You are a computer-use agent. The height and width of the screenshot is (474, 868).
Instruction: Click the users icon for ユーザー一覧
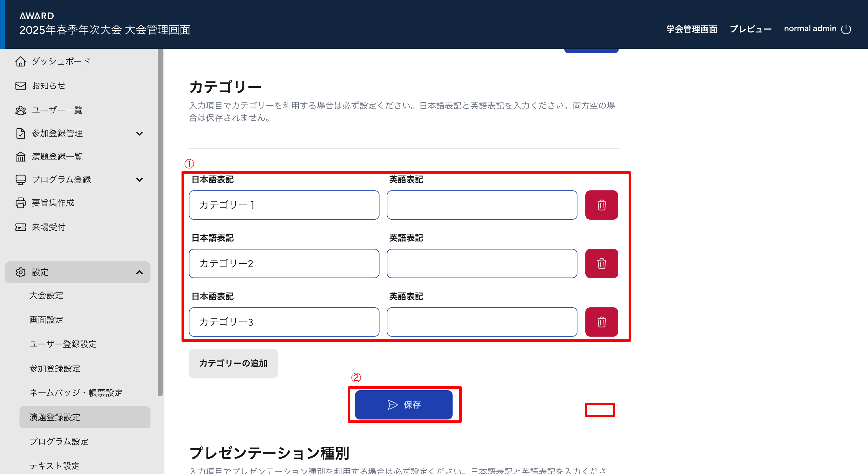tap(20, 110)
